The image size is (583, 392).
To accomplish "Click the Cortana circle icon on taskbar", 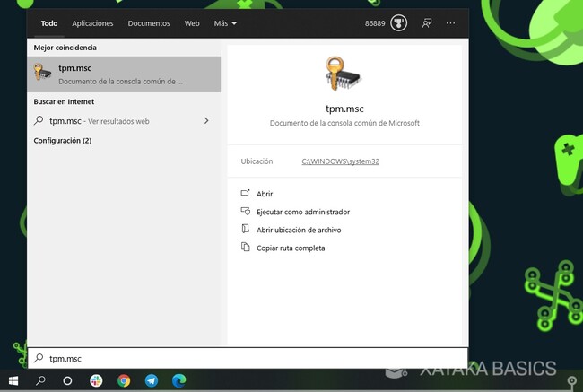I will point(67,380).
